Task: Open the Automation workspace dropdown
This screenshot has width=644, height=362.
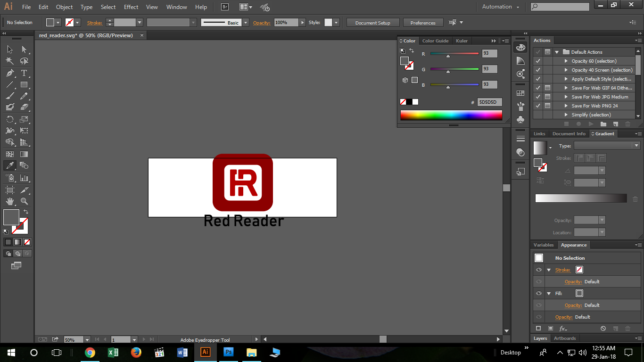Action: (x=501, y=7)
